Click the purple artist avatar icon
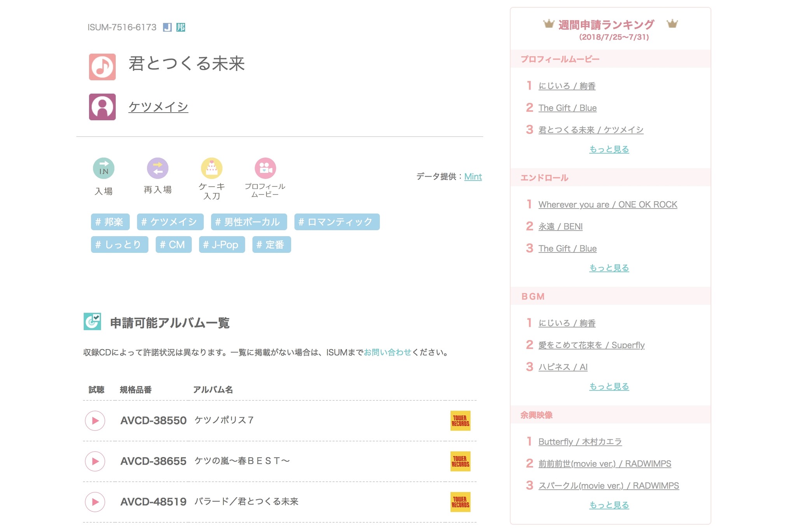The width and height of the screenshot is (796, 532). point(102,107)
